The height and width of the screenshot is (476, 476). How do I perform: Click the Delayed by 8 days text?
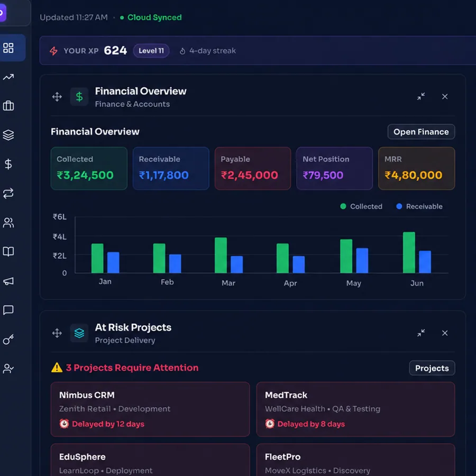click(x=311, y=424)
